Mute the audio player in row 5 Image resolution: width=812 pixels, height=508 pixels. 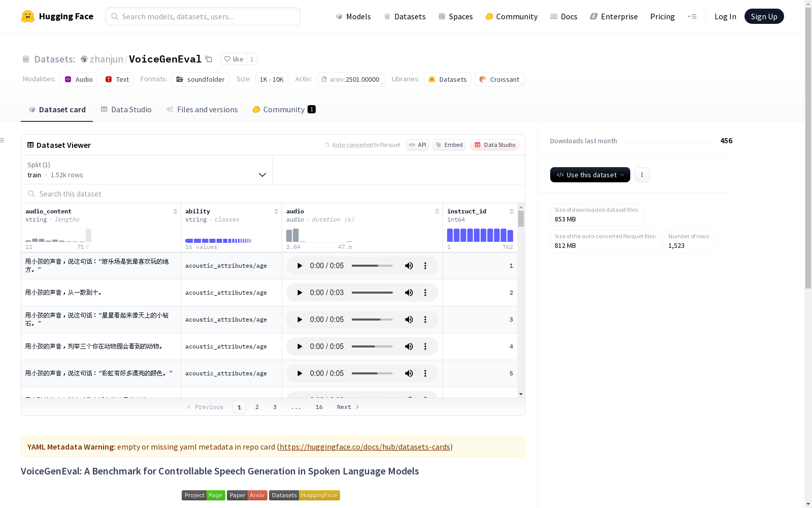[x=409, y=373]
